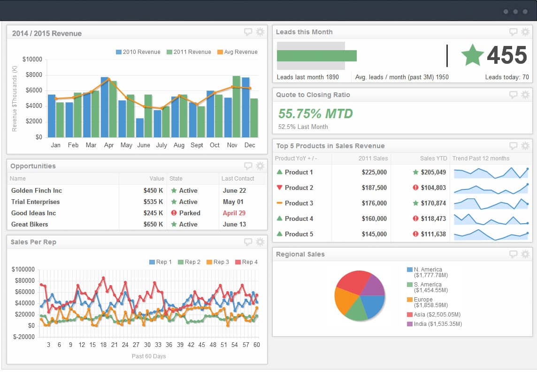Toggle the Rep 4 series in Sales Per Rep

[246, 262]
